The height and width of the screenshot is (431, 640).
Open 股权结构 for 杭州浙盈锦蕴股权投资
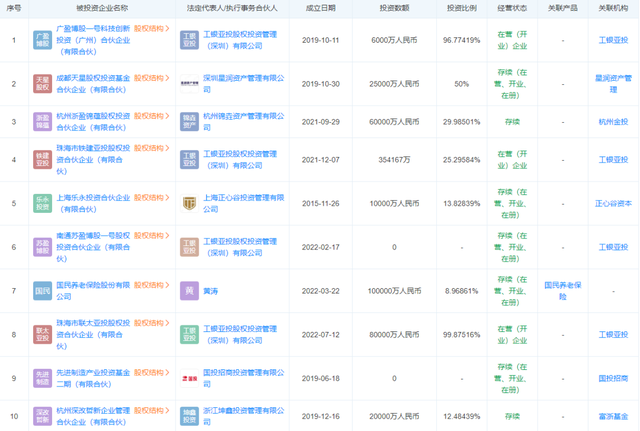[x=151, y=116]
